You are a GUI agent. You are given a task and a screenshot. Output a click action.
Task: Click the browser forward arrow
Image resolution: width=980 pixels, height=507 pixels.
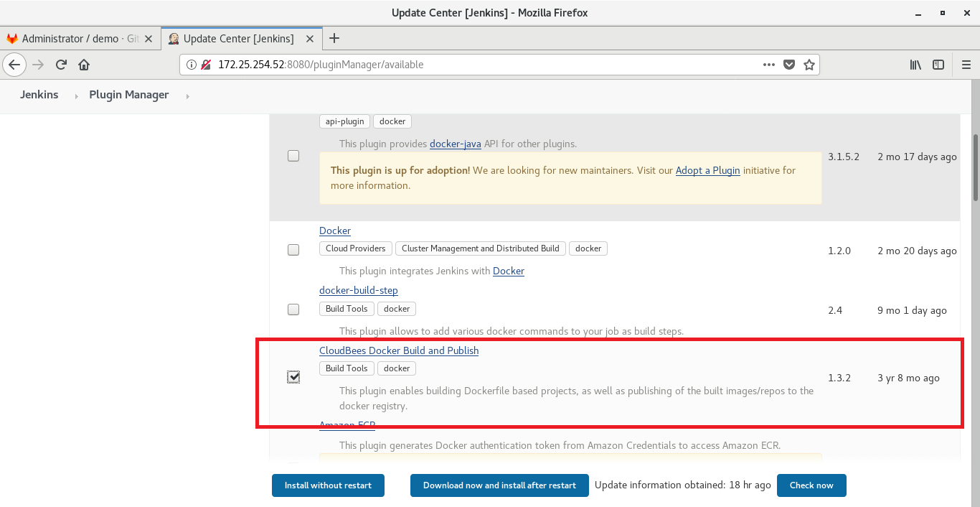(39, 65)
